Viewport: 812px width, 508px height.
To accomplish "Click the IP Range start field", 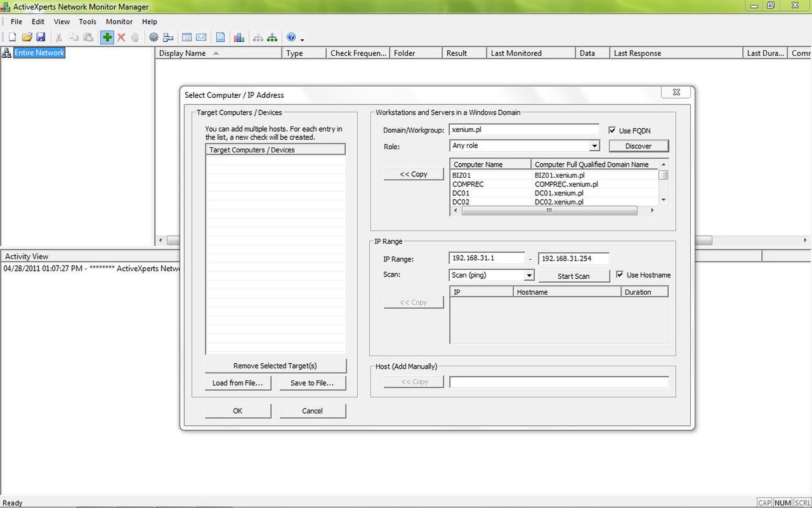I will [x=487, y=258].
